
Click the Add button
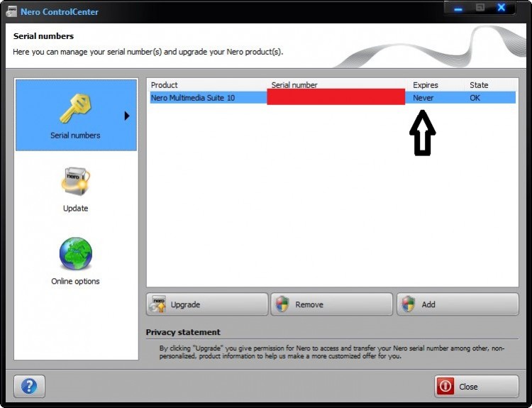pos(458,304)
